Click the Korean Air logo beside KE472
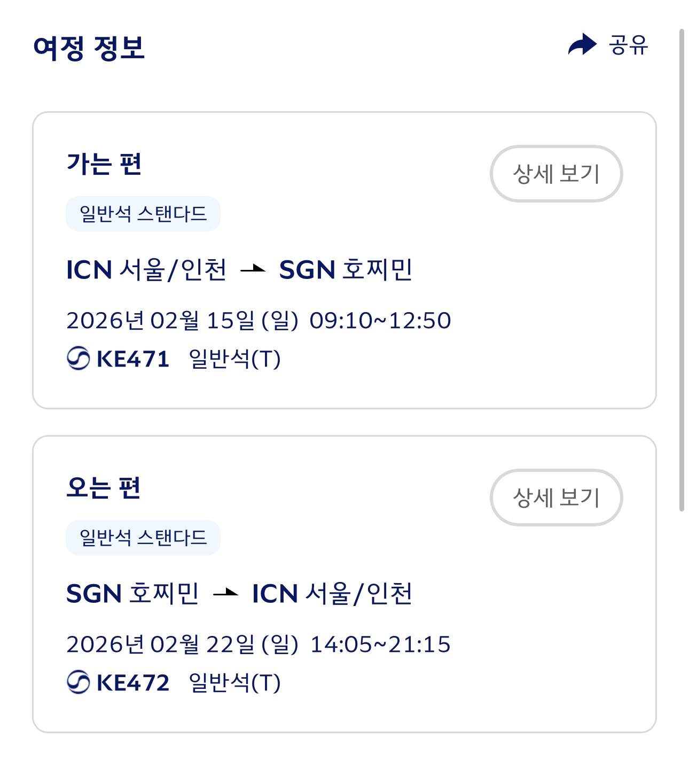Screen dimensions: 689x784 coord(79,682)
